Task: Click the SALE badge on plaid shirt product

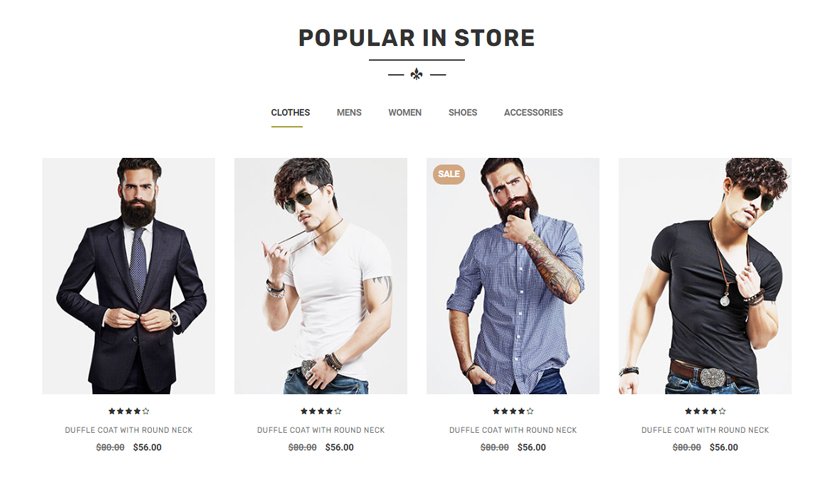Action: tap(448, 174)
